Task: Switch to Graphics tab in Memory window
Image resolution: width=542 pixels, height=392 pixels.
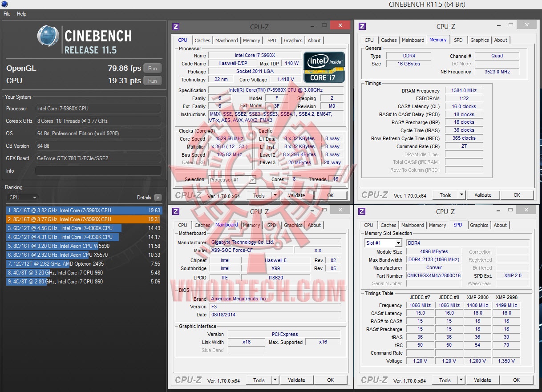Action: (x=480, y=40)
